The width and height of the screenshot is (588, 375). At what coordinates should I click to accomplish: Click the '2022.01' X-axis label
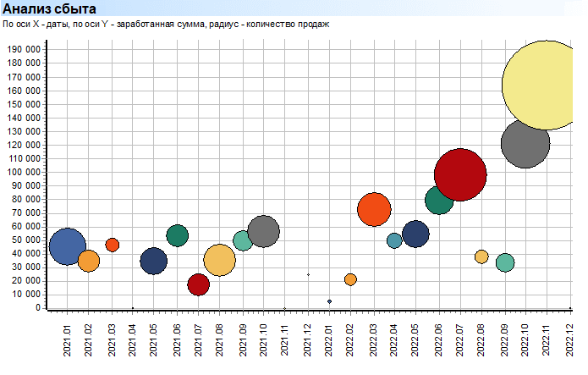click(x=329, y=340)
